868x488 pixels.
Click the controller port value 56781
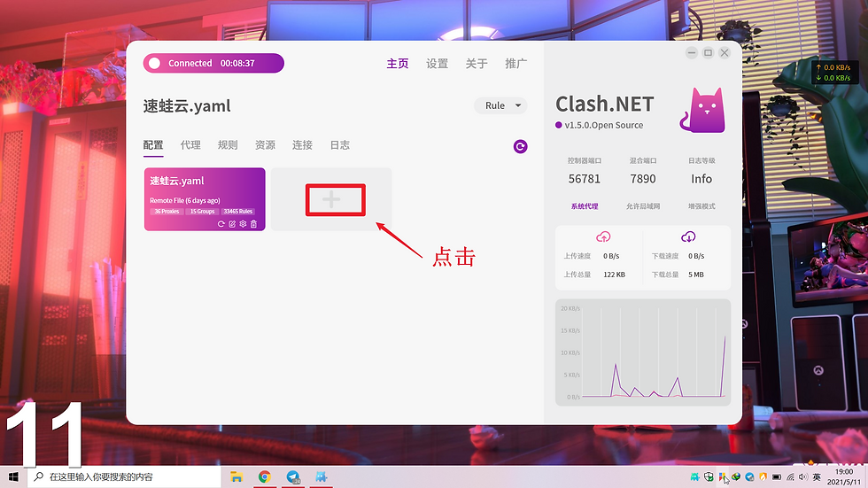click(584, 179)
